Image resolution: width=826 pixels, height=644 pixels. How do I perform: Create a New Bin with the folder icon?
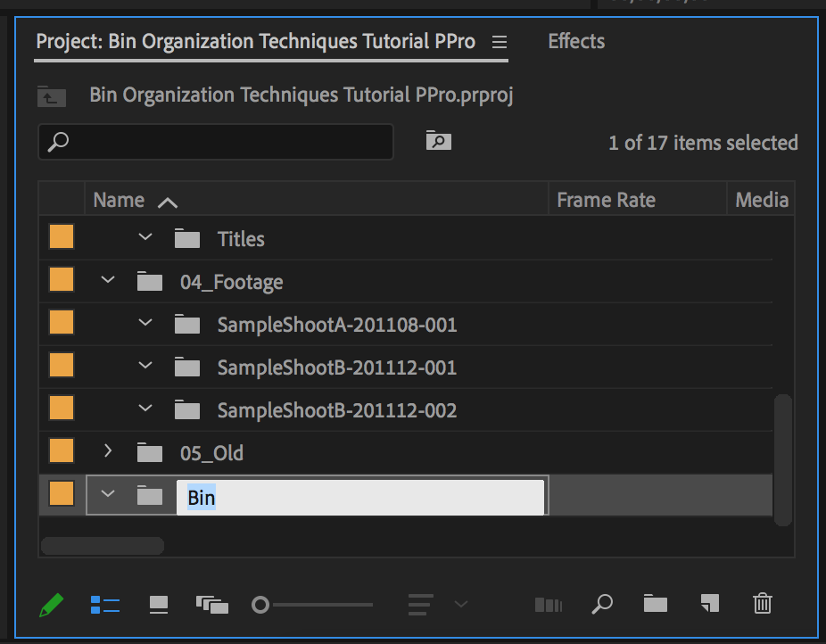656,604
